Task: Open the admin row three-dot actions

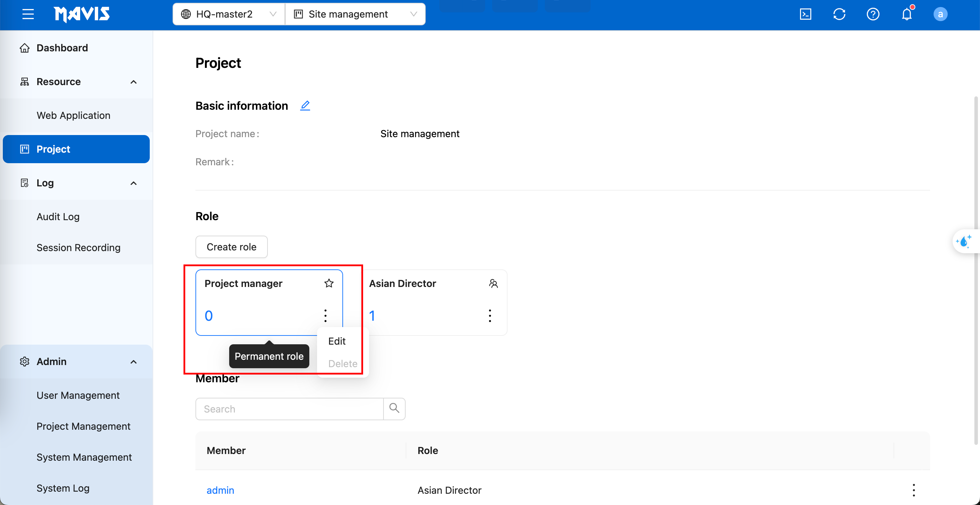Action: pyautogui.click(x=914, y=490)
